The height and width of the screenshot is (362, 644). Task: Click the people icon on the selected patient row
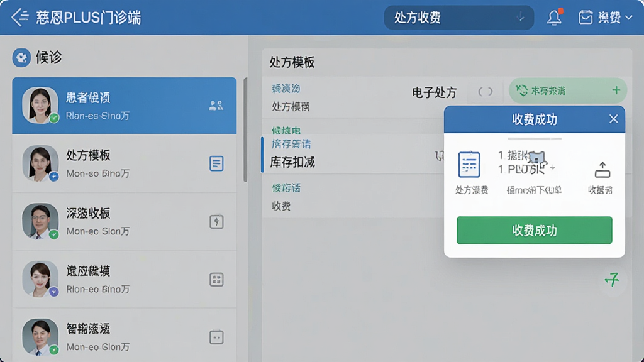(x=216, y=106)
